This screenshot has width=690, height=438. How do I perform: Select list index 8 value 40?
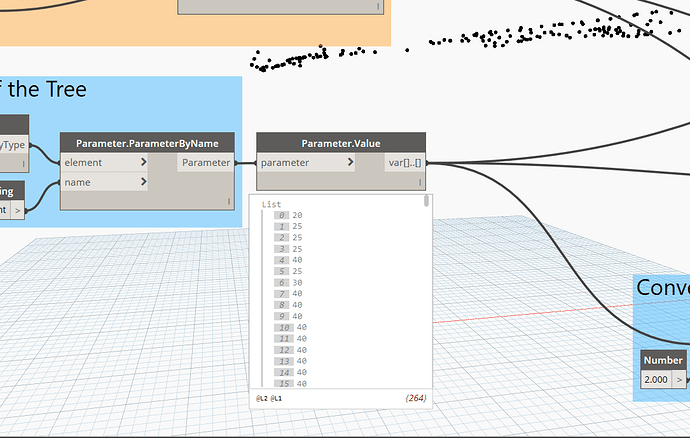[x=288, y=305]
